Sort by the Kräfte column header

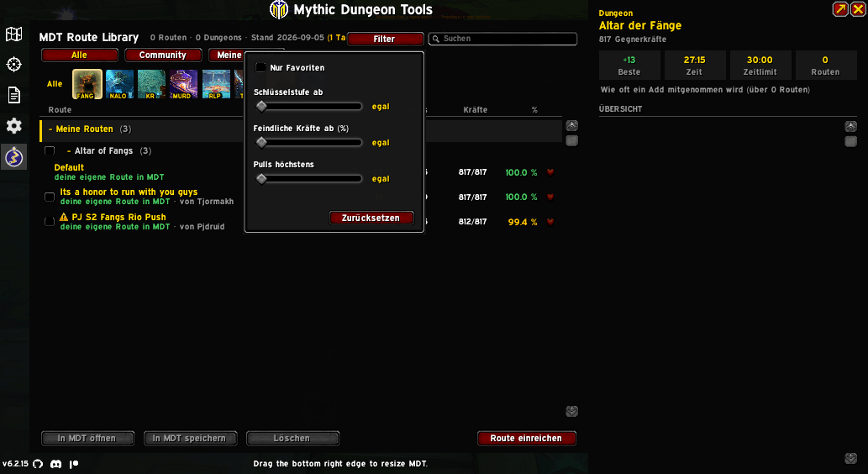coord(475,109)
